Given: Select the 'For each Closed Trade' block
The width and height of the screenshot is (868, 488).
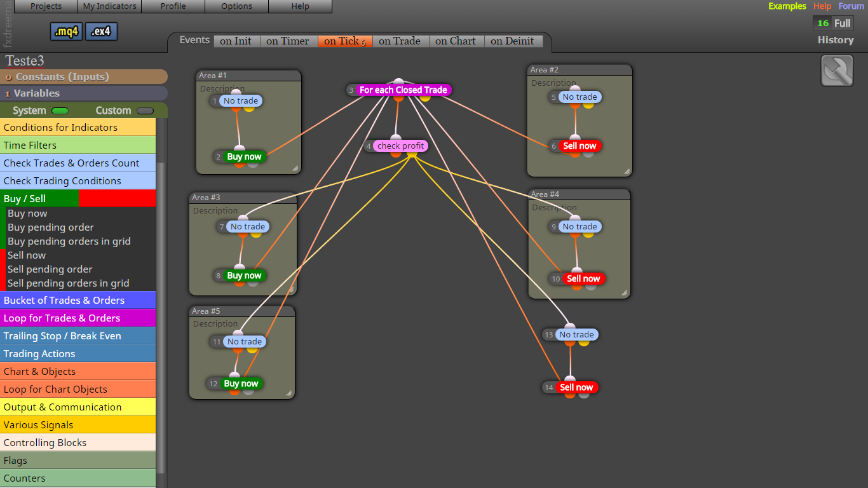Looking at the screenshot, I should pyautogui.click(x=403, y=90).
